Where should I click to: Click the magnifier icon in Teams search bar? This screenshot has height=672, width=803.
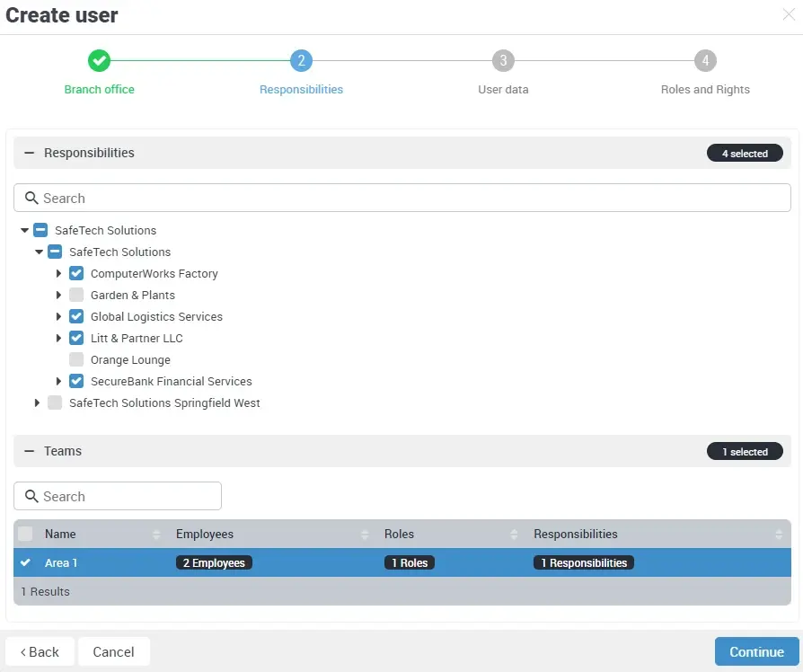(32, 496)
